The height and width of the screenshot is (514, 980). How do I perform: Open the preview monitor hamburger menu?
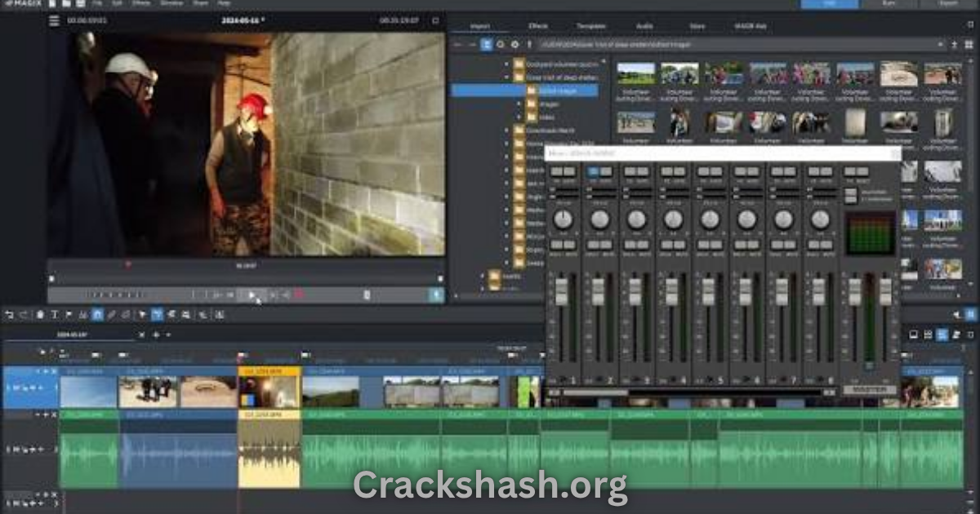pyautogui.click(x=54, y=20)
